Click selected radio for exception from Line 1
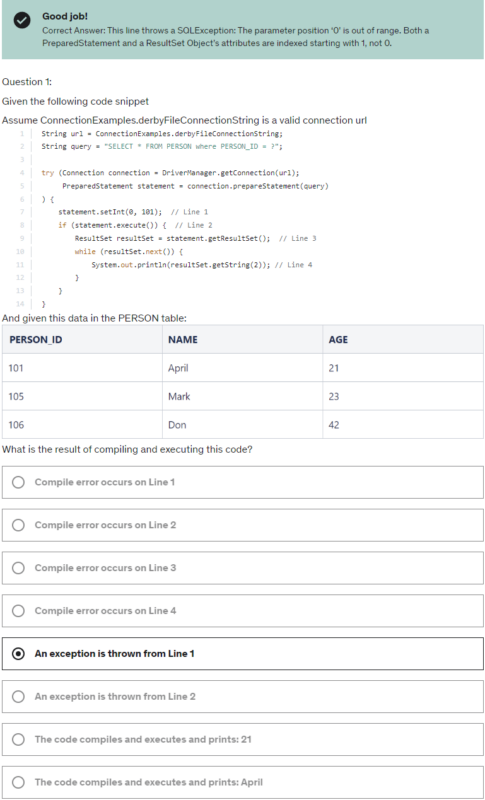 [18, 654]
